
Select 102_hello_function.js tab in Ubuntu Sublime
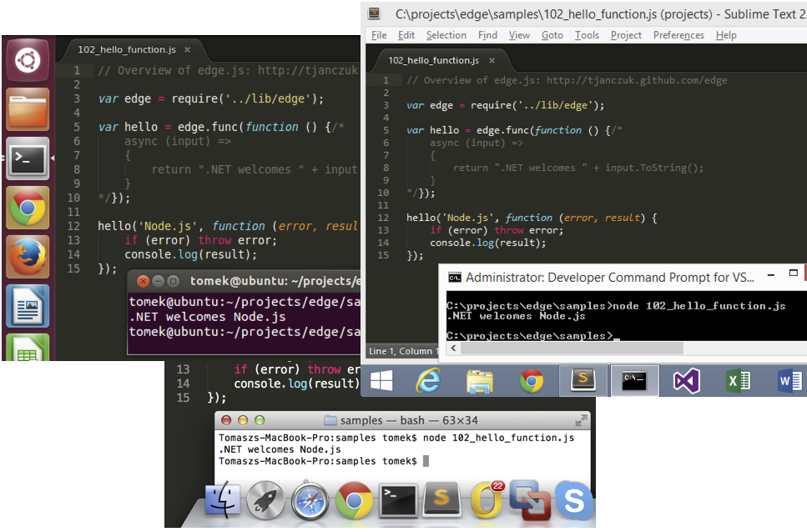127,50
